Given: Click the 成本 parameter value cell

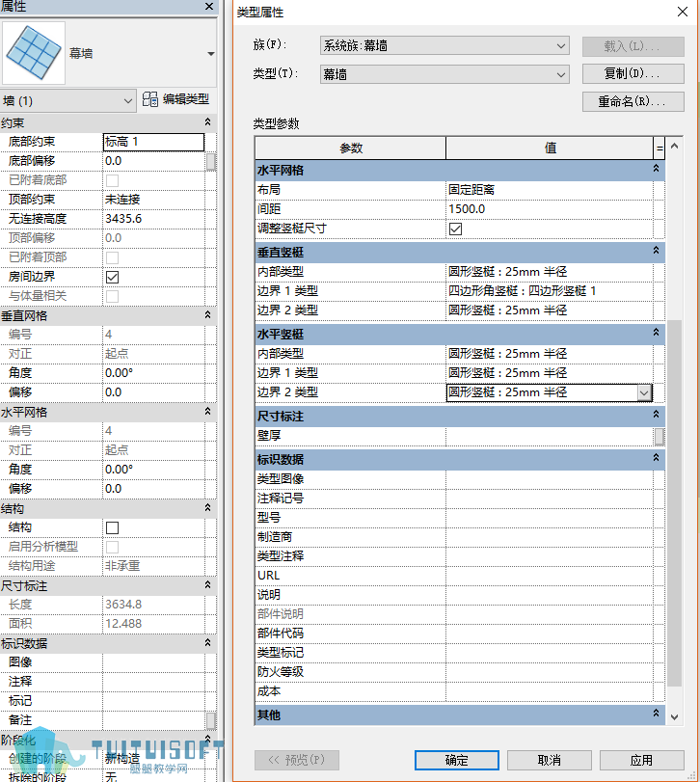Looking at the screenshot, I should pos(550,691).
